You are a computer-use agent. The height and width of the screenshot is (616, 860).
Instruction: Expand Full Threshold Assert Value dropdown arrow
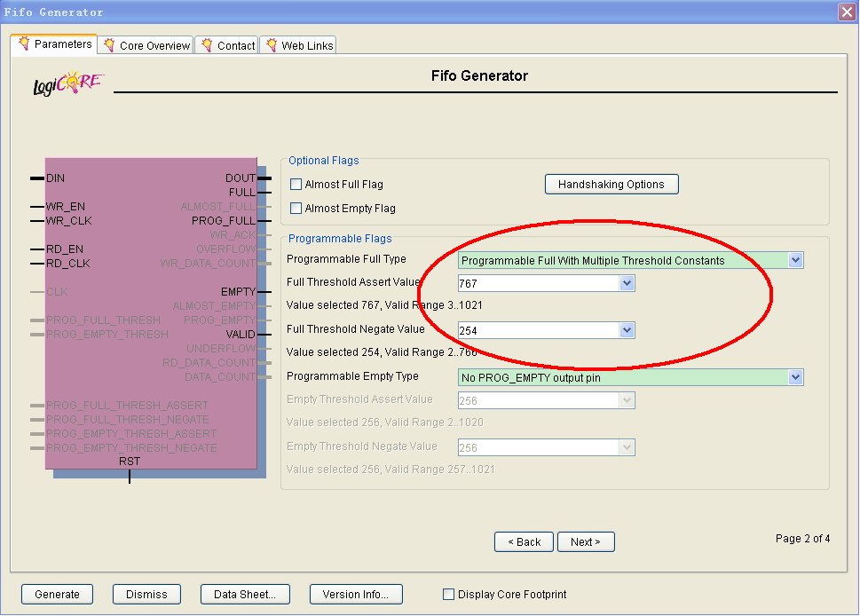[627, 283]
